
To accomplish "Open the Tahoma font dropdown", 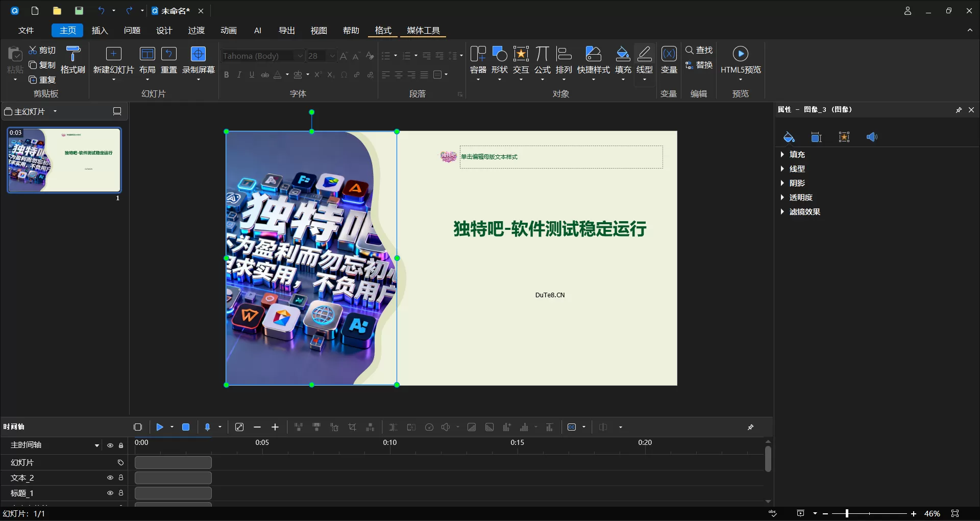I will 299,56.
